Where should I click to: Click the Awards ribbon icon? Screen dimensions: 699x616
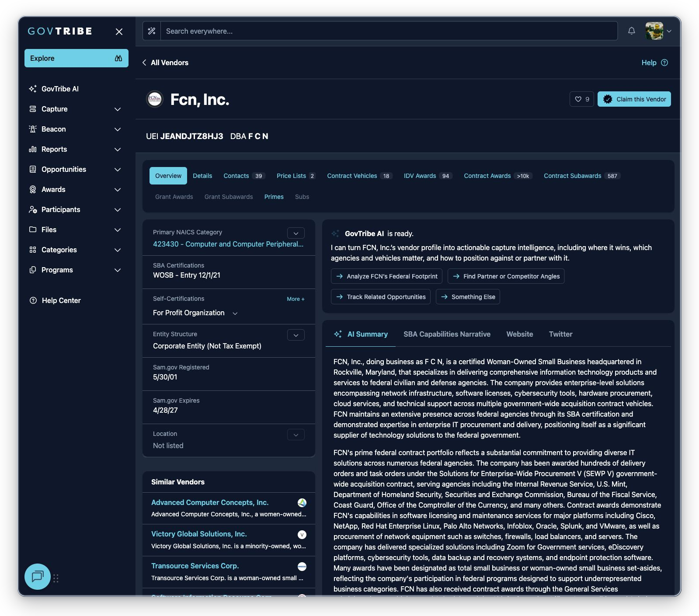[x=33, y=189]
